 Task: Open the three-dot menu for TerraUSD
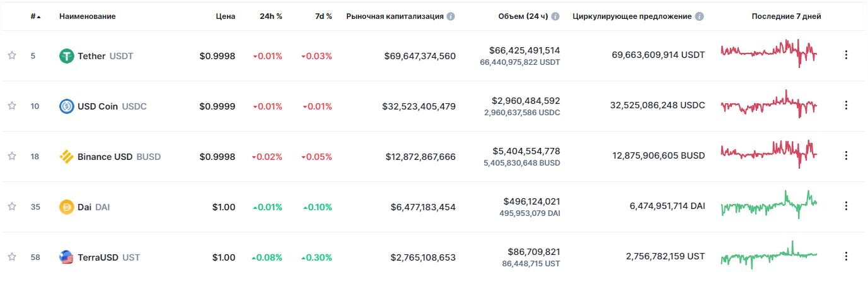tap(846, 256)
